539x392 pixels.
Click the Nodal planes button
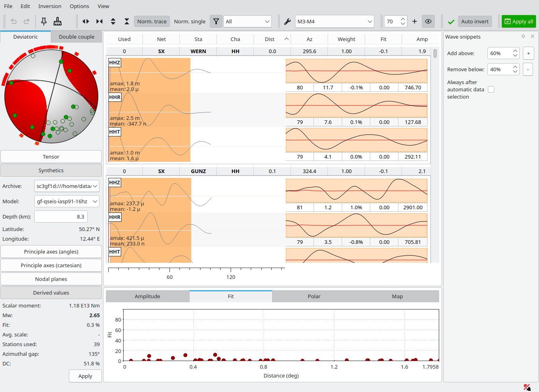(51, 279)
